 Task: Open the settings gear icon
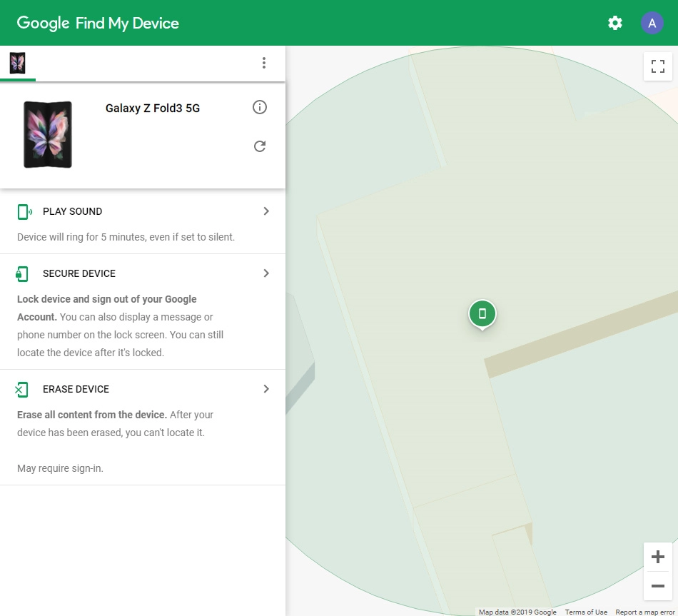[x=615, y=23]
